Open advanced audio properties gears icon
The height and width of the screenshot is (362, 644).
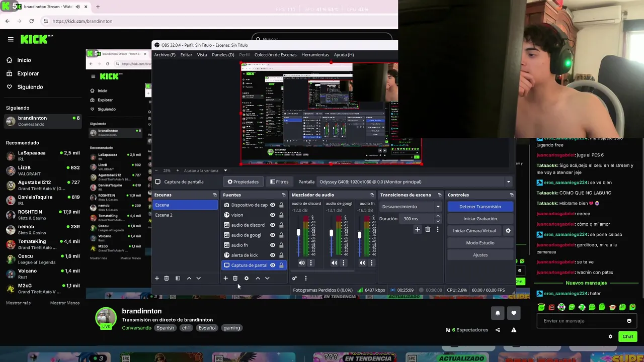(x=294, y=278)
